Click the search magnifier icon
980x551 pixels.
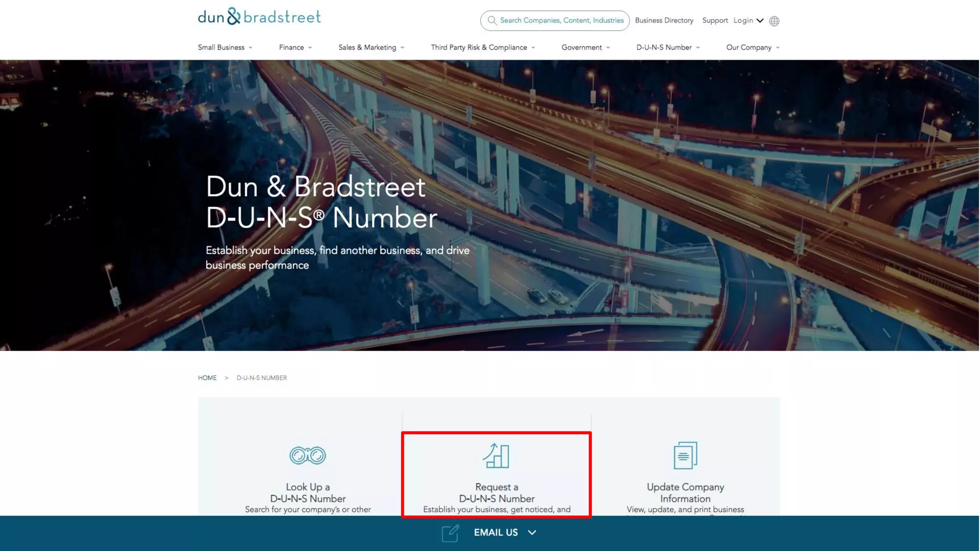pyautogui.click(x=491, y=21)
